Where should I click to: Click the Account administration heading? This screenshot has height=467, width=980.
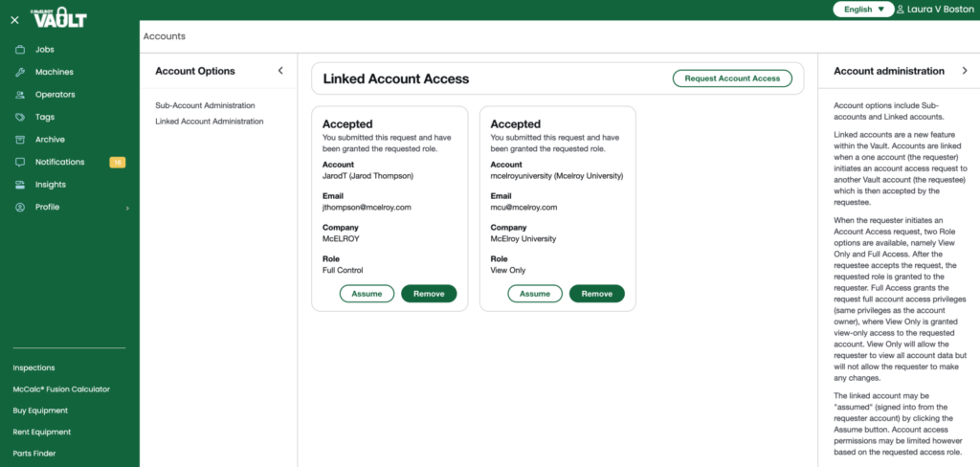[889, 71]
